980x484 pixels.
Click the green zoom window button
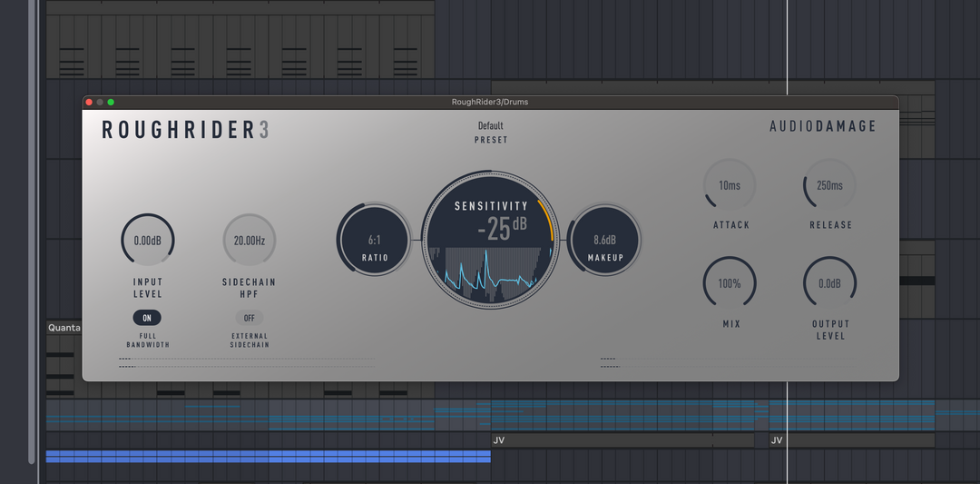(x=111, y=102)
